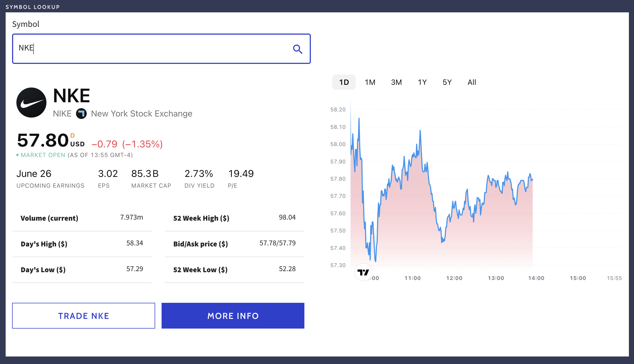
Task: Click the Nike swoosh logo
Action: click(31, 103)
